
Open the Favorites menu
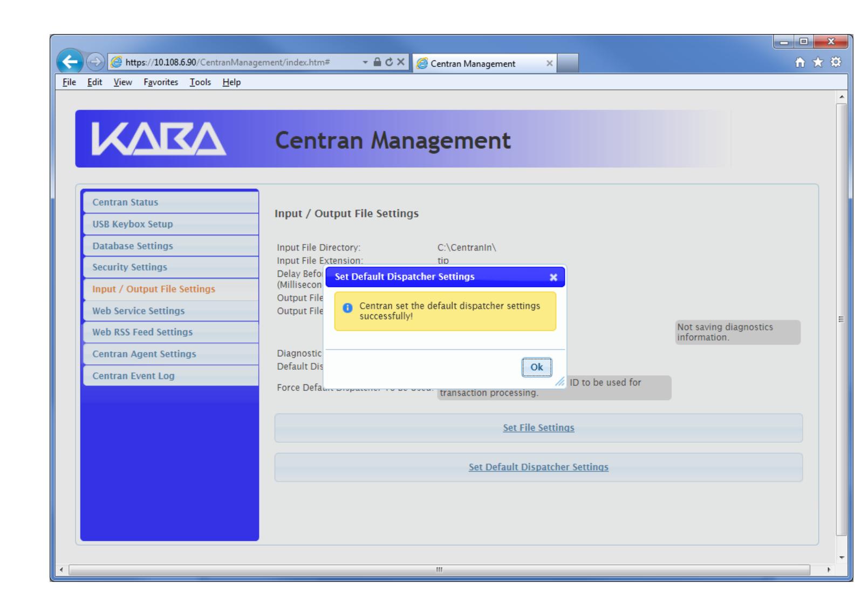161,82
